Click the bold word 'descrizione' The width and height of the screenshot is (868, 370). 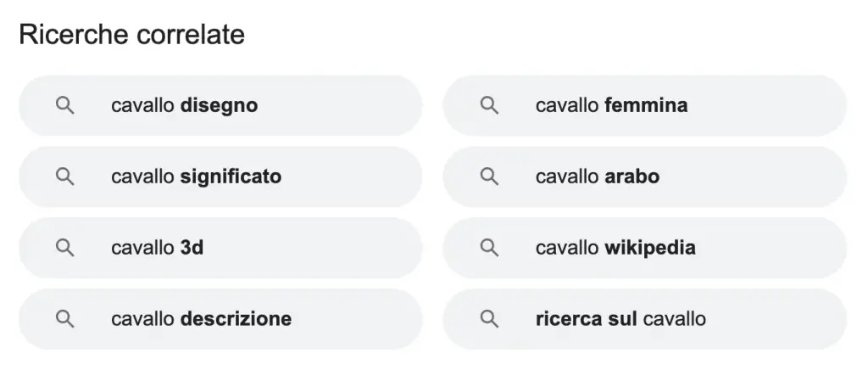click(x=236, y=319)
